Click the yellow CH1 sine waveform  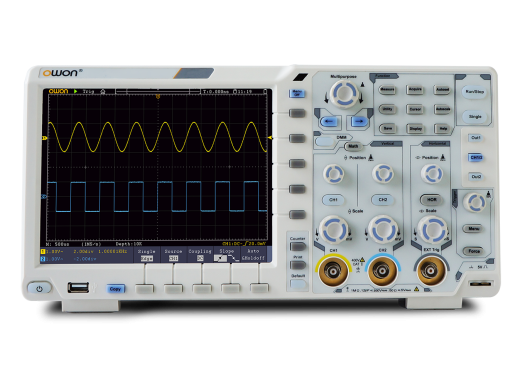point(157,137)
